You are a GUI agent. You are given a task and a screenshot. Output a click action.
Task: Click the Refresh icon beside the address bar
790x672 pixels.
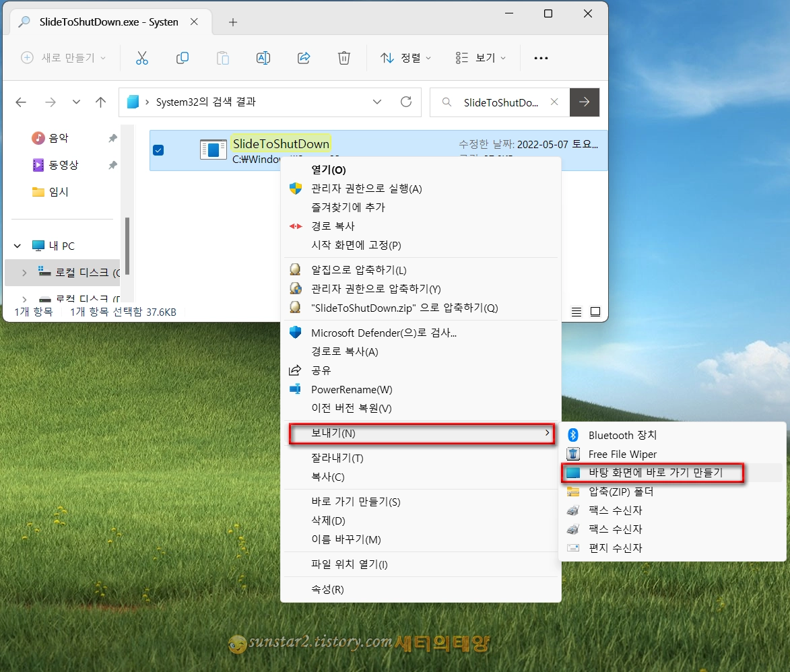(x=406, y=102)
